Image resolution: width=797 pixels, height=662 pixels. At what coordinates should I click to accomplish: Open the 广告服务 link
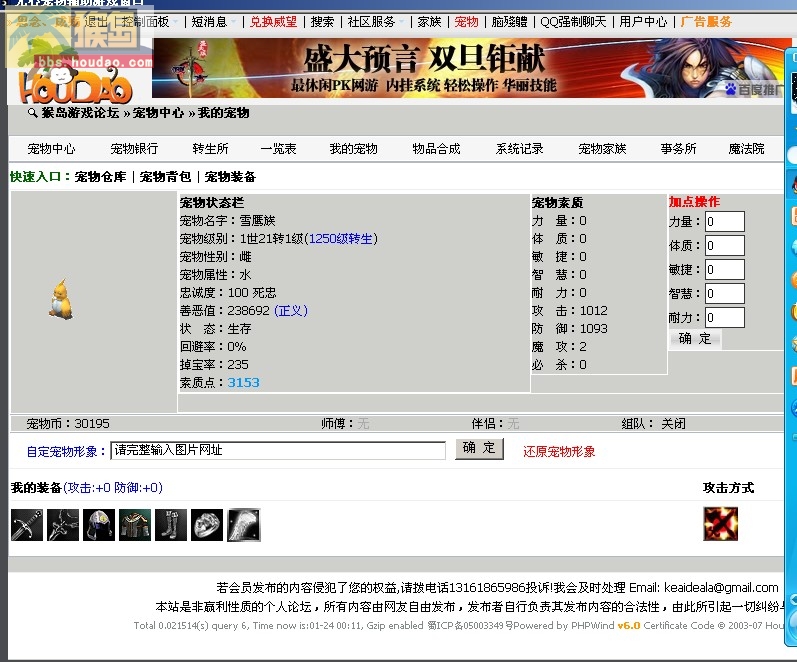pos(706,22)
